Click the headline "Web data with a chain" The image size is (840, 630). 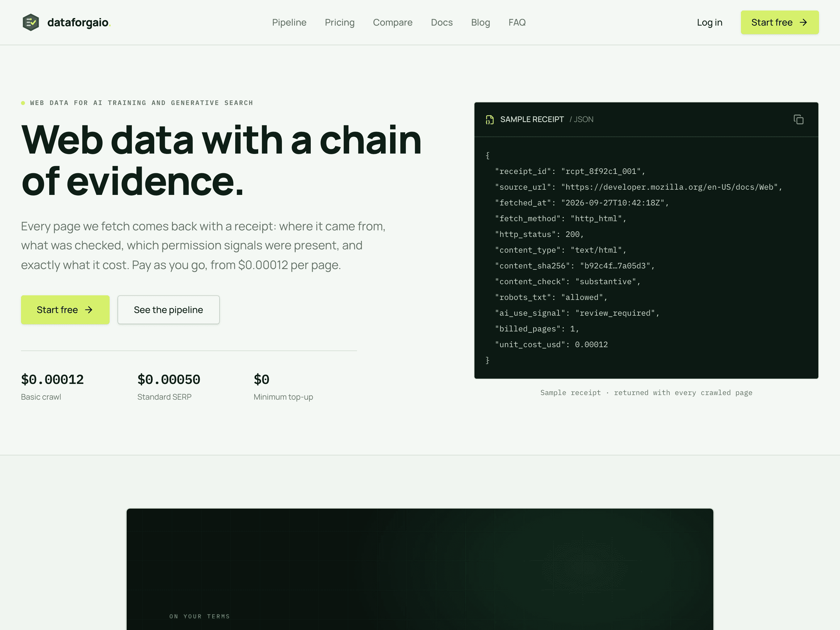(221, 140)
